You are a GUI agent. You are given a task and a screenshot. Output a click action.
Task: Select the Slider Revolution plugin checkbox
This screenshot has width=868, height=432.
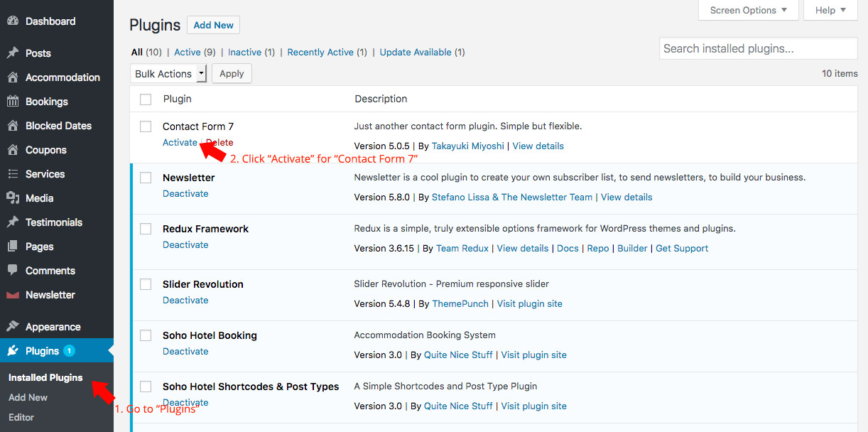click(146, 284)
